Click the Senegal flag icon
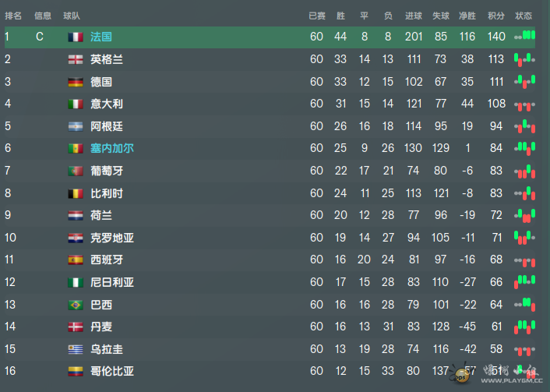Viewport: 550px width, 392px height. (76, 148)
